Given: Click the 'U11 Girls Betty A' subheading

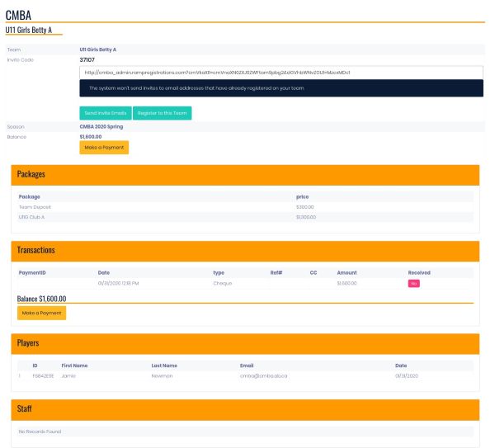Looking at the screenshot, I should (x=29, y=30).
